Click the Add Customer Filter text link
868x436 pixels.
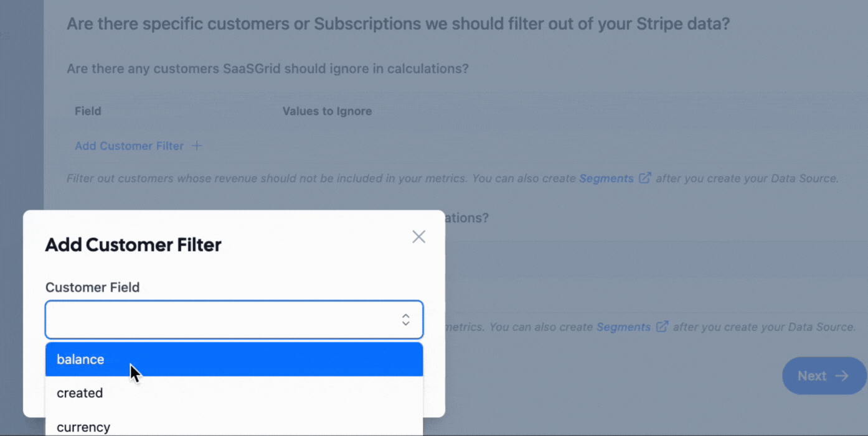coord(129,145)
